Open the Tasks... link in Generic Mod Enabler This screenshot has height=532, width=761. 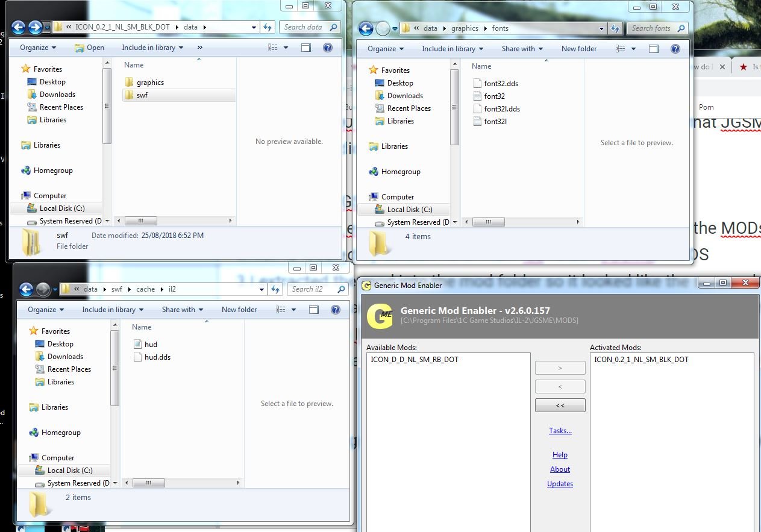point(560,431)
